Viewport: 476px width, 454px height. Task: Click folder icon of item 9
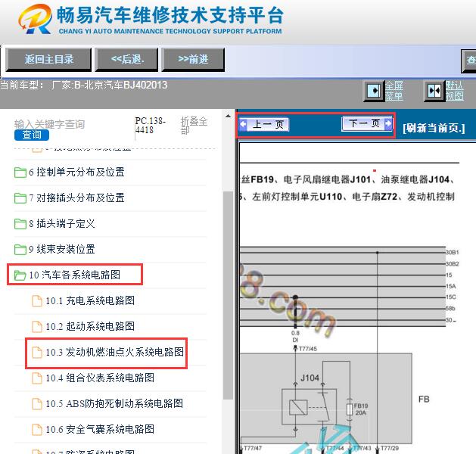(x=20, y=250)
